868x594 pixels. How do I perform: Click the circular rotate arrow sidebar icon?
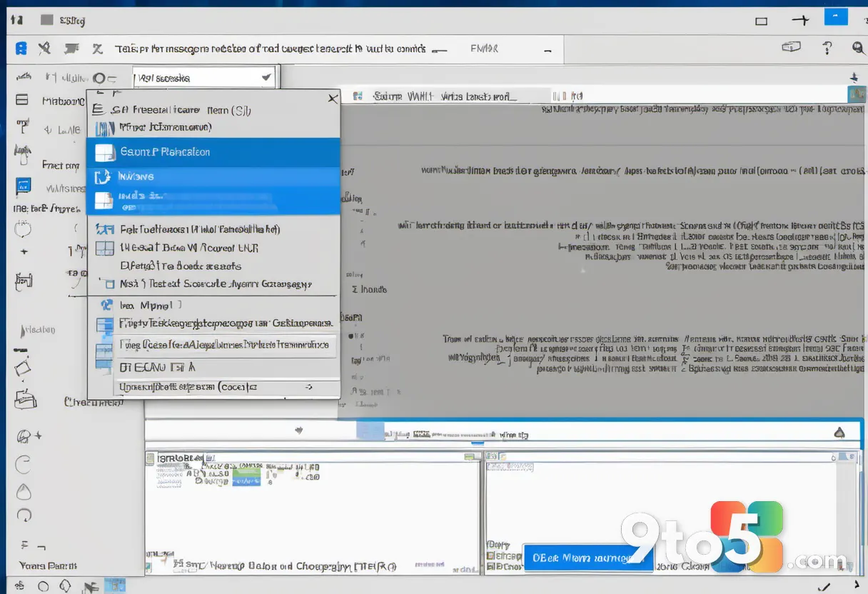coord(24,515)
